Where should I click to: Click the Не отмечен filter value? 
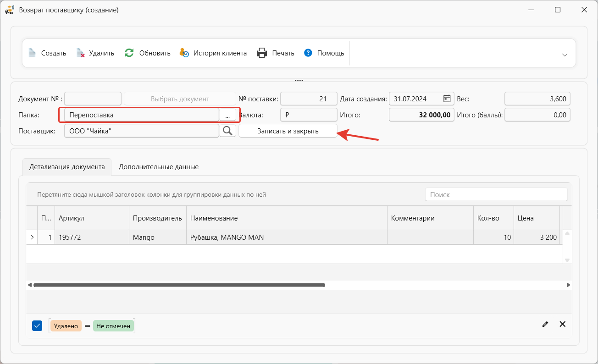tap(113, 326)
